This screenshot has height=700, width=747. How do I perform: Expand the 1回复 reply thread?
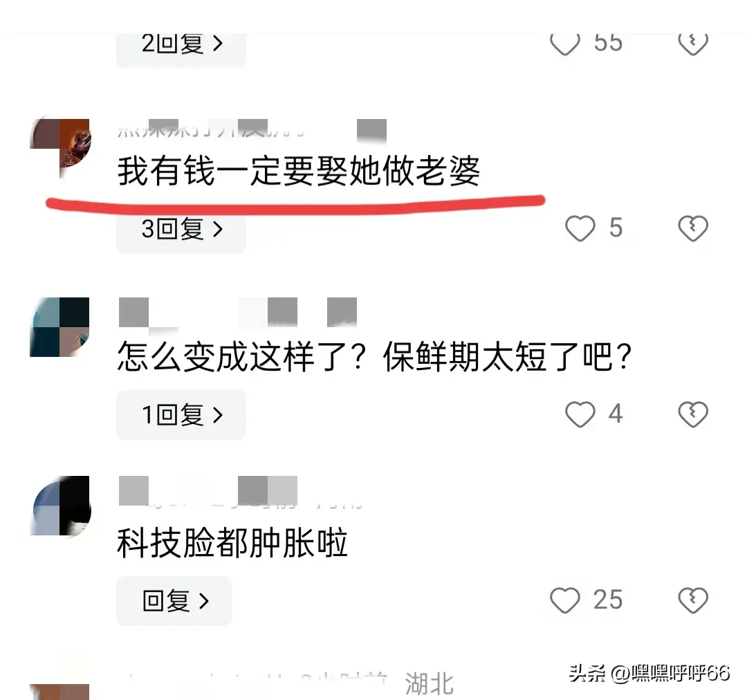tap(181, 414)
